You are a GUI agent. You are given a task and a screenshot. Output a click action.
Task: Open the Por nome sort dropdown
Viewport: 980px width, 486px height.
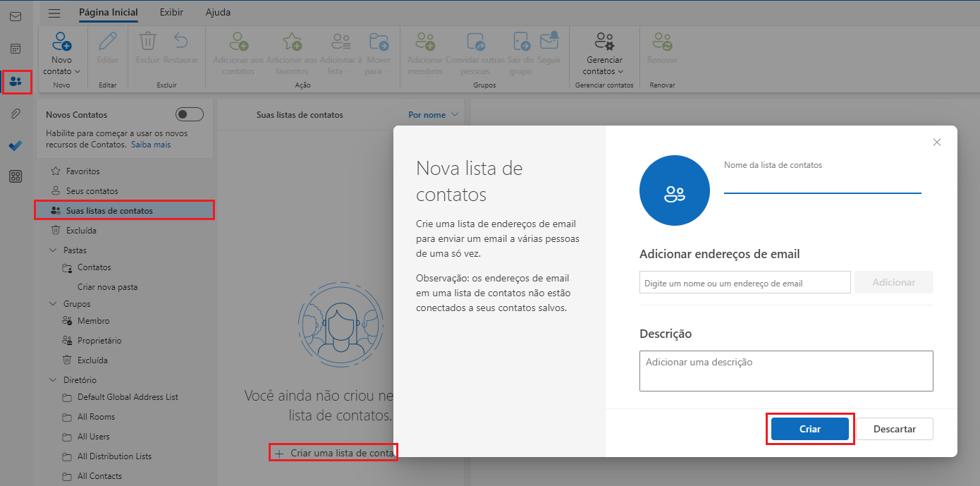[x=433, y=114]
